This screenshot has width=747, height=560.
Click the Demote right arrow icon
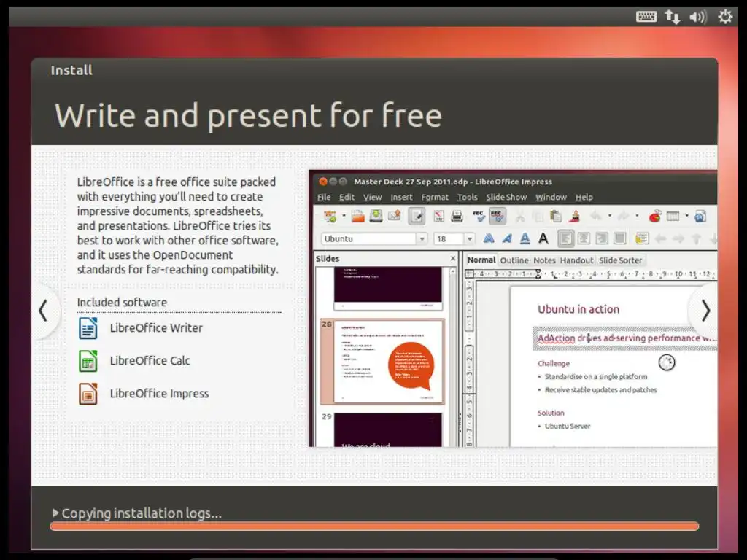coord(678,238)
